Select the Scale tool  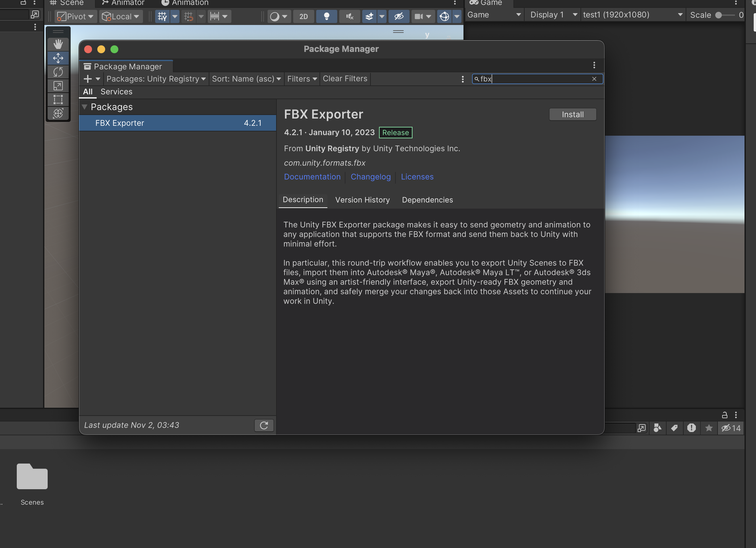(x=58, y=86)
